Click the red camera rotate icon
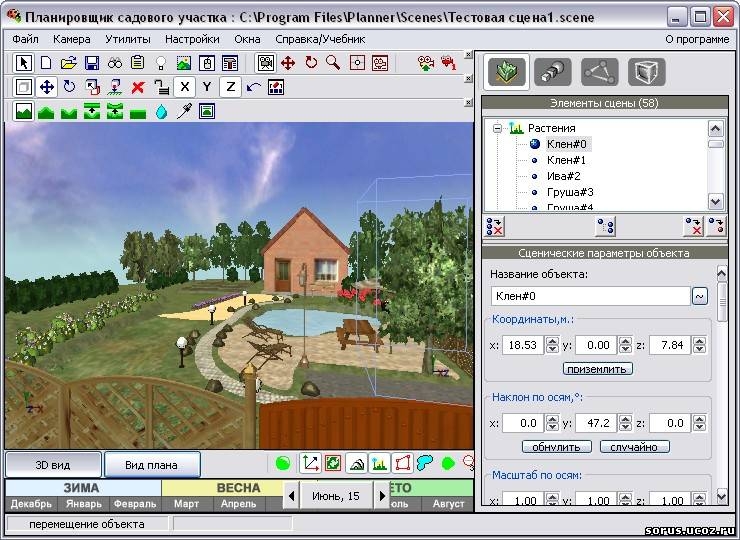The height and width of the screenshot is (540, 740). tap(311, 63)
